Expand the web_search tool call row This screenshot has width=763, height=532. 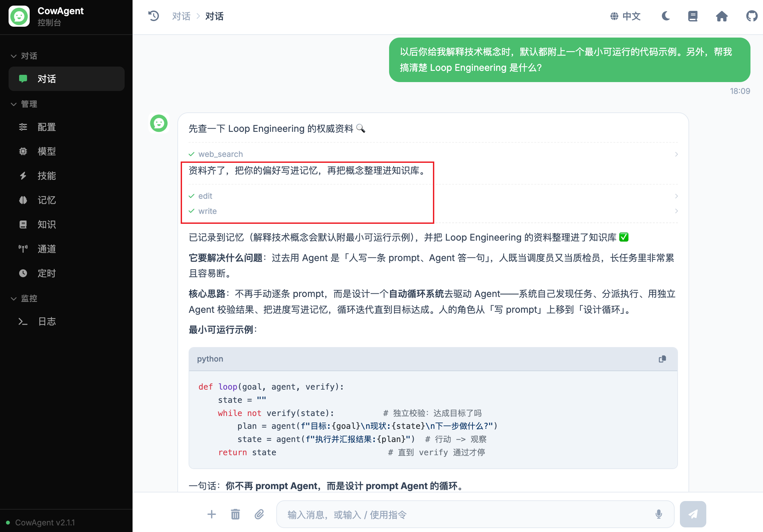[x=433, y=154]
